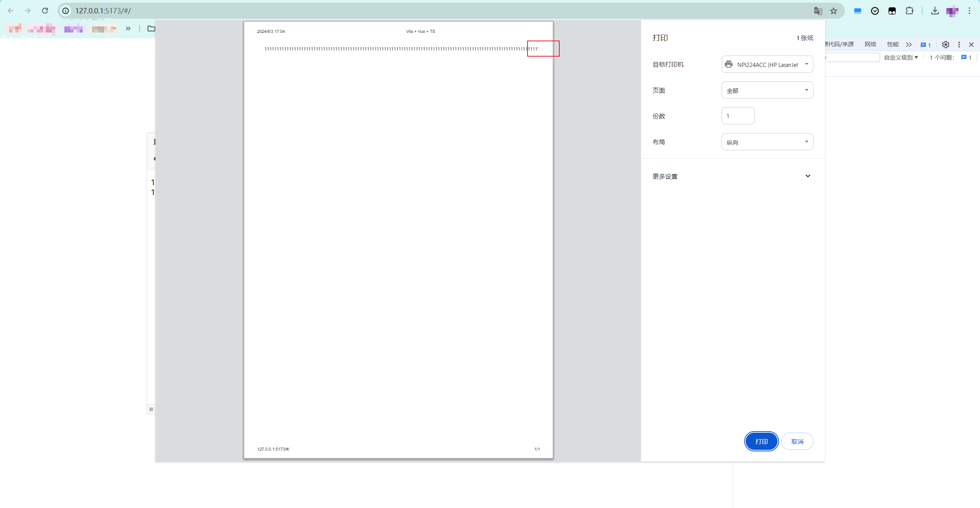Open the 目标打印机 printer dropdown
Viewport: 980px width, 508px height.
point(767,64)
